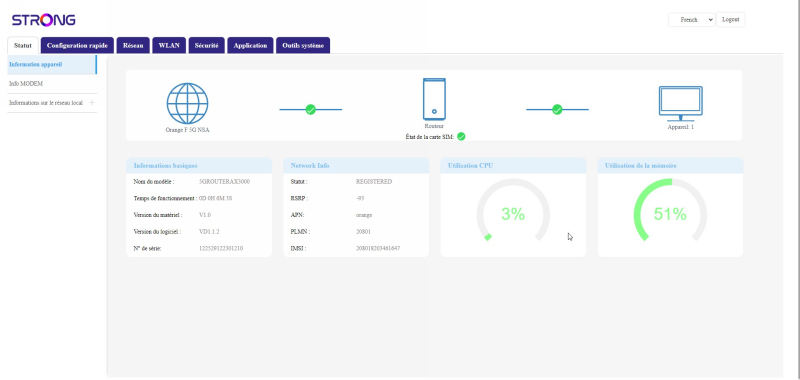Switch to the Application tab
The height and width of the screenshot is (380, 800).
(x=250, y=45)
